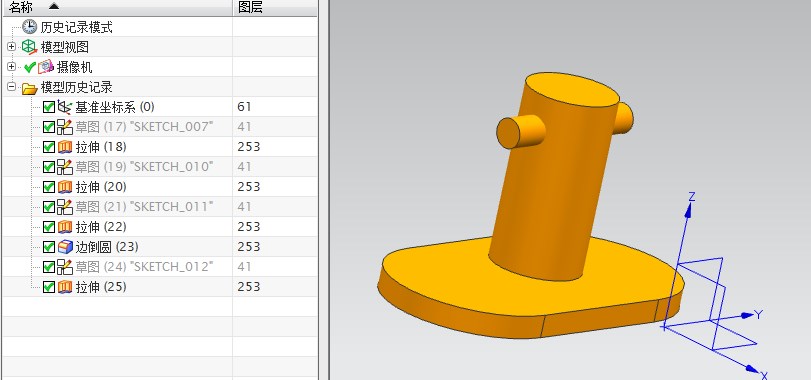Toggle checkbox for 草图 (21) SKETCH_011
The height and width of the screenshot is (380, 811).
coord(49,207)
